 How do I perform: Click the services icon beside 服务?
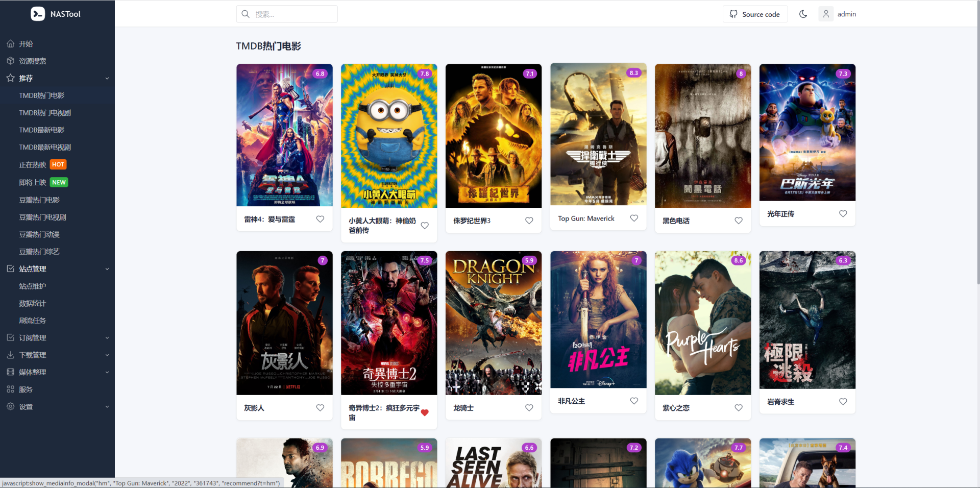pos(10,389)
